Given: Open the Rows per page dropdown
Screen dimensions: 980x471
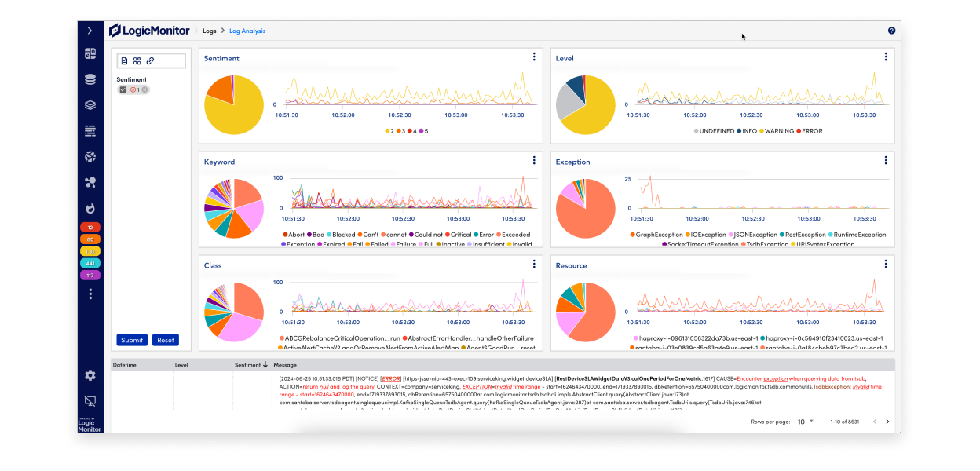Looking at the screenshot, I should [x=805, y=422].
